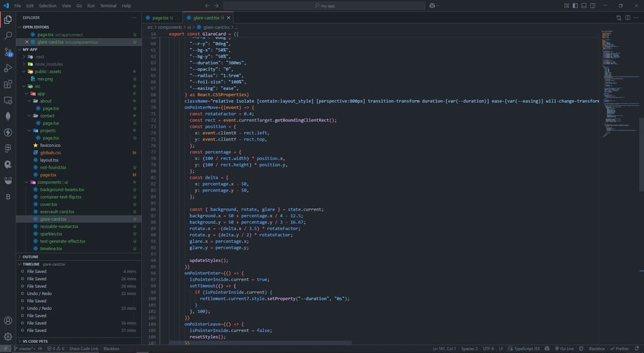Open the Copilot chat icon in title bar

(x=431, y=5)
